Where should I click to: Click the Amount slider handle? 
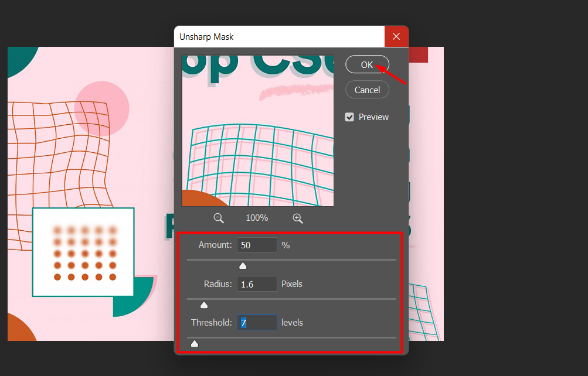pos(243,266)
